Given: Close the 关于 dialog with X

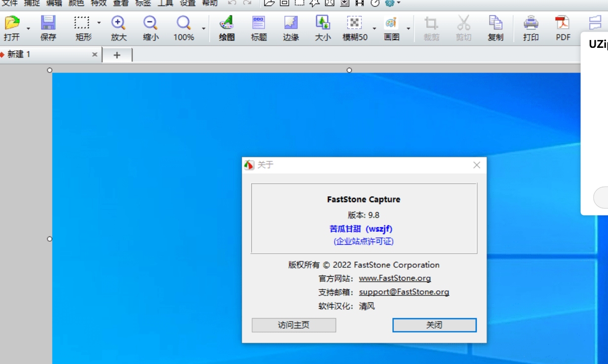Looking at the screenshot, I should tap(476, 165).
